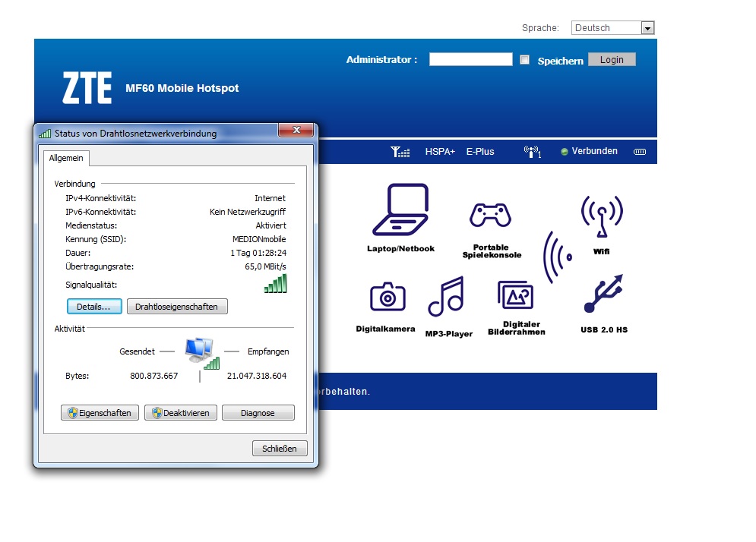Toggle the Speichern checkbox
The width and height of the screenshot is (756, 542).
pyautogui.click(x=524, y=60)
